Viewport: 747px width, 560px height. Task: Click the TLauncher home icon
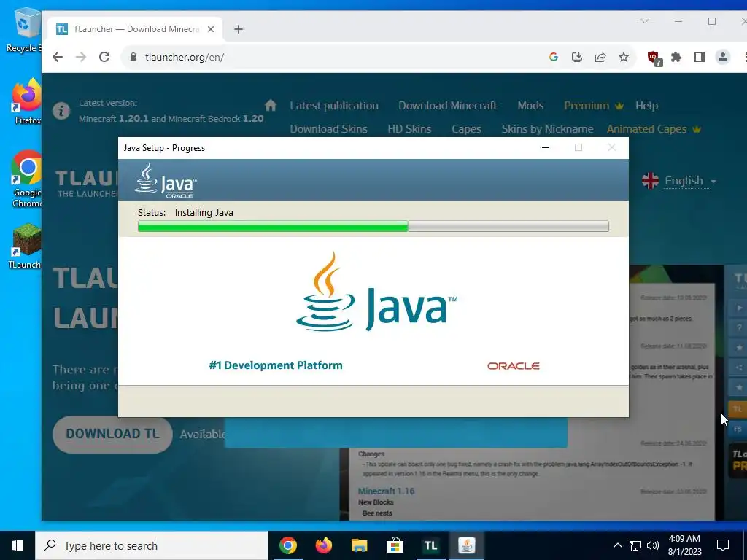(271, 105)
